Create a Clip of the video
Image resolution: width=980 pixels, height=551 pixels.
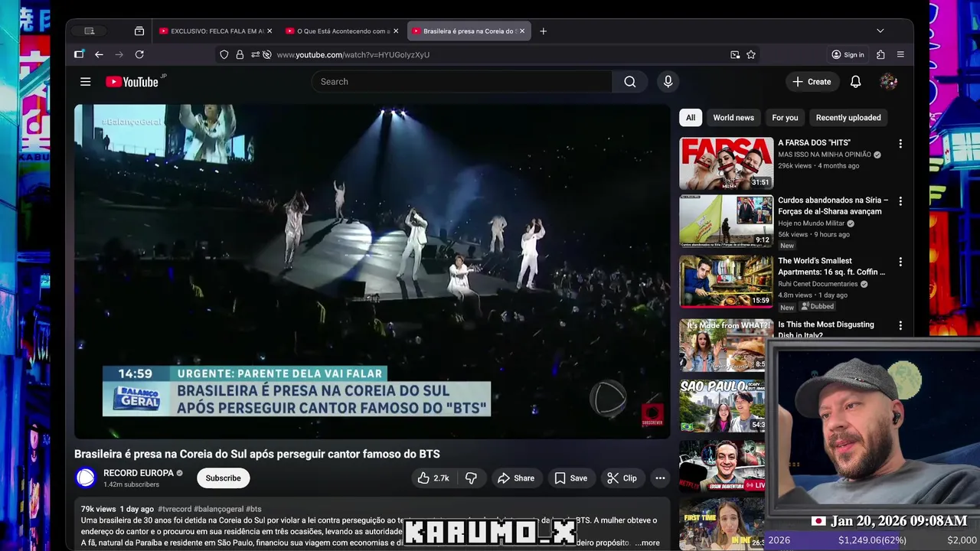tap(622, 478)
